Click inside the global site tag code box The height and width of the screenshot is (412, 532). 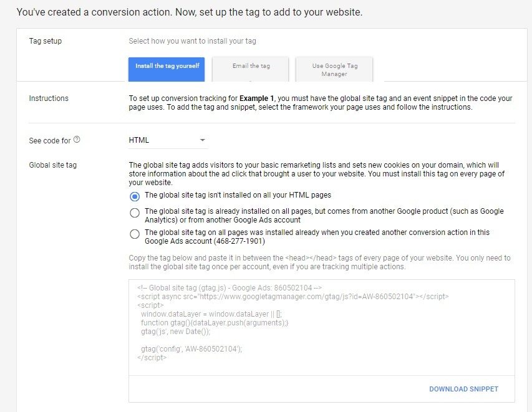point(322,328)
